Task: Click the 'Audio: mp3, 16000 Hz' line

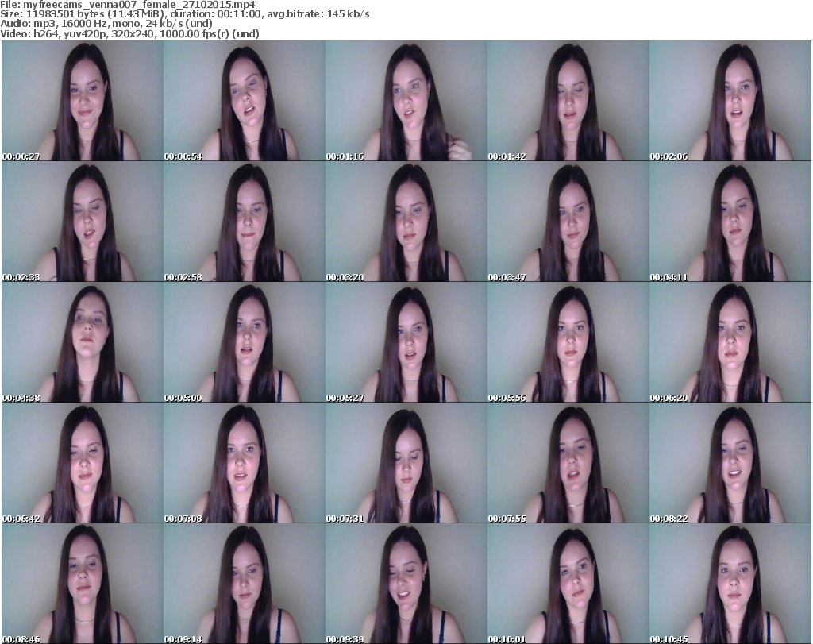Action: (106, 24)
